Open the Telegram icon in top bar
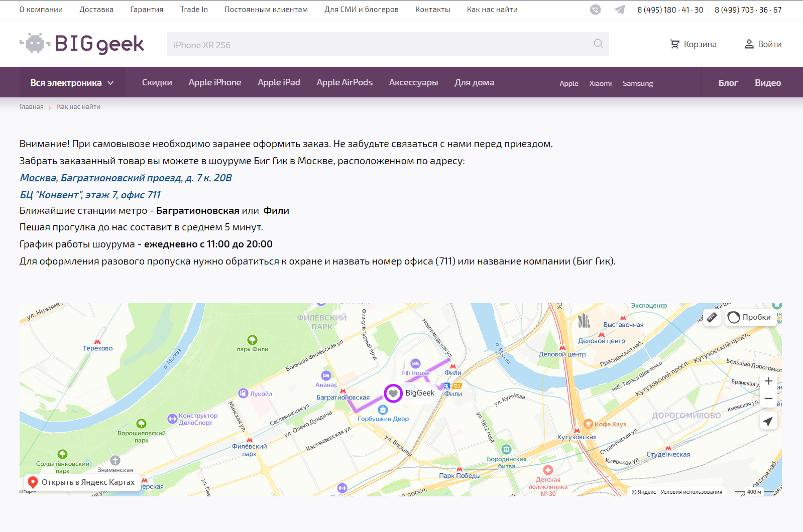 point(620,10)
